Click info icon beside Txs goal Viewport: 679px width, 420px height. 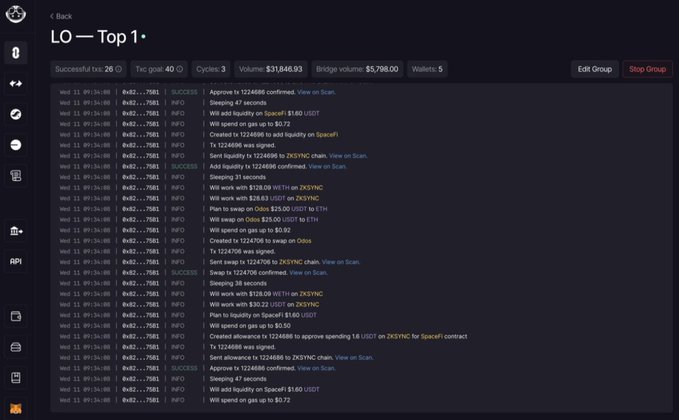coord(179,69)
